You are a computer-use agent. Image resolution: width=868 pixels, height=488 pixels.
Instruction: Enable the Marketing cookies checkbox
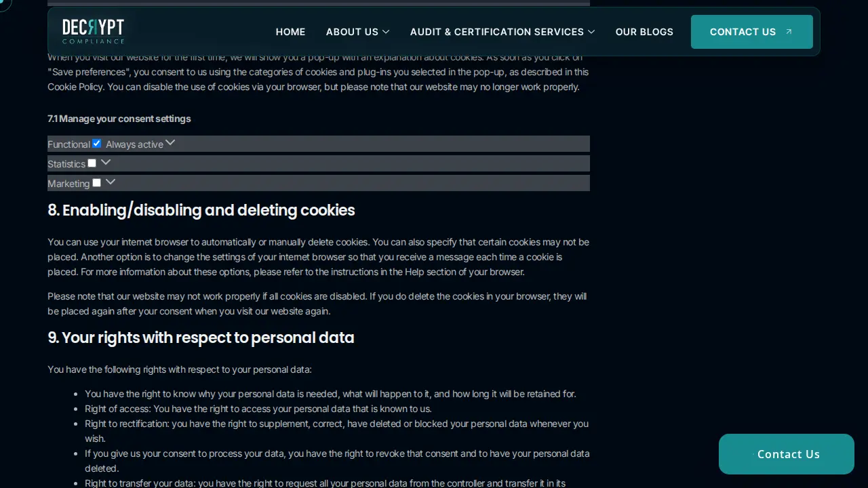pyautogui.click(x=96, y=182)
